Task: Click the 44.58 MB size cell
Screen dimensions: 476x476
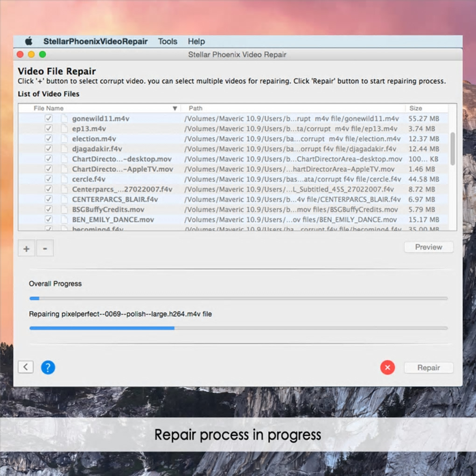Action: pos(424,179)
